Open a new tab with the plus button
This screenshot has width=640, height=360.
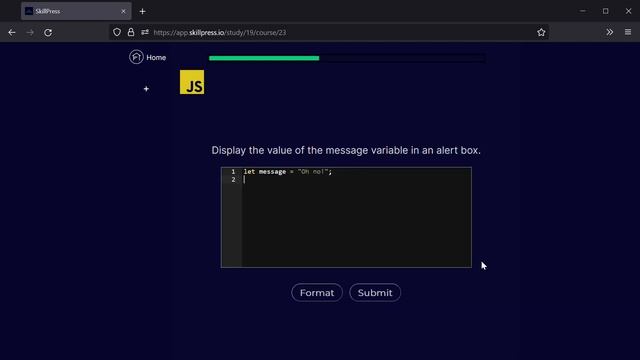pyautogui.click(x=142, y=11)
